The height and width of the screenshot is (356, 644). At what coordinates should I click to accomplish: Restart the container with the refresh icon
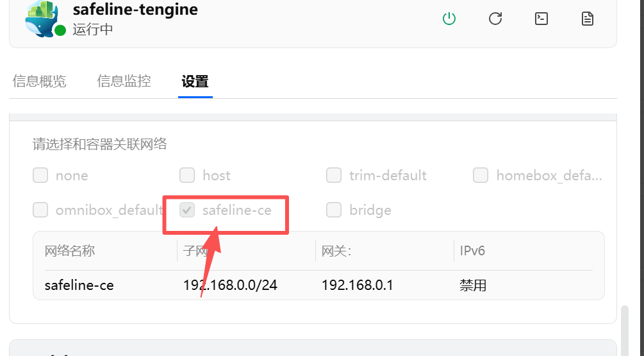tap(495, 19)
